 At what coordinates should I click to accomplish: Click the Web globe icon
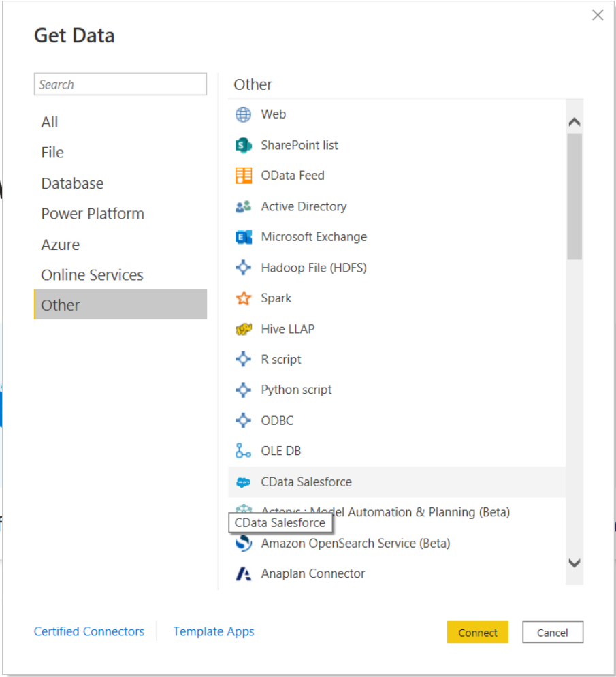[x=243, y=114]
